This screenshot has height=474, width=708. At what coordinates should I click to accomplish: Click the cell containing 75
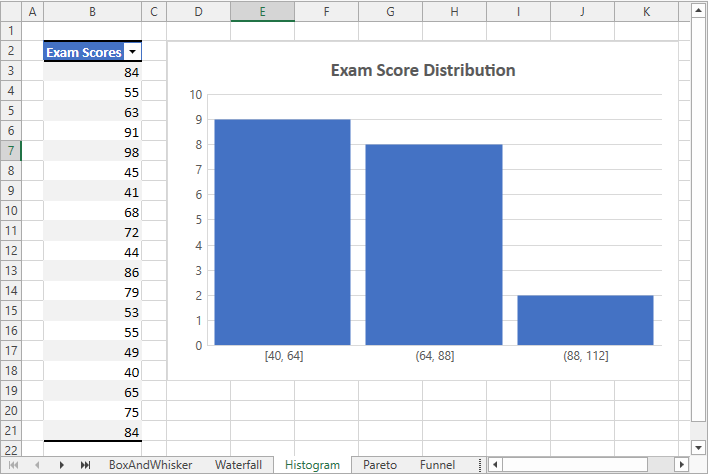93,412
